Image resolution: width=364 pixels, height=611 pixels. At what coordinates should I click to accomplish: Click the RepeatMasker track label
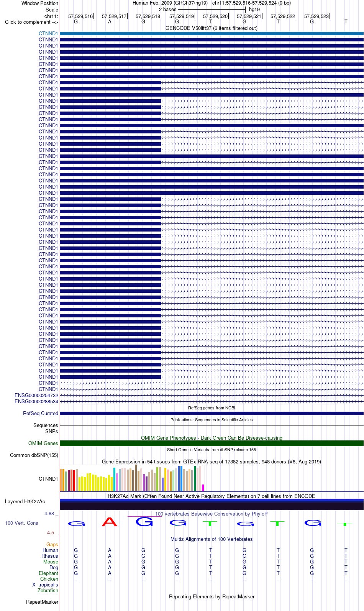42,602
